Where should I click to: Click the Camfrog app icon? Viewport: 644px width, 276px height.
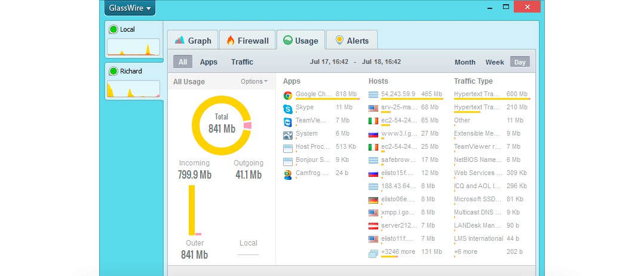click(288, 174)
